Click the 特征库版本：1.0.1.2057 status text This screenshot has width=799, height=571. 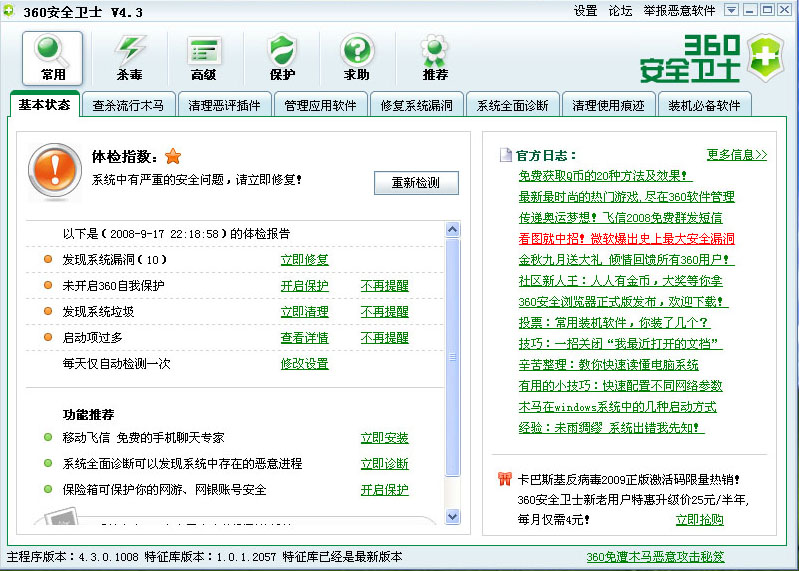(210, 557)
